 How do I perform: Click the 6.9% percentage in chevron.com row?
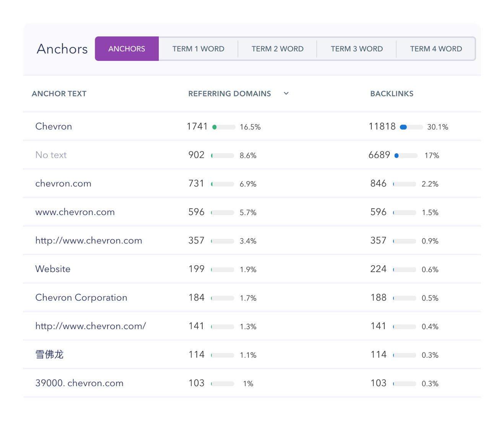coord(248,184)
